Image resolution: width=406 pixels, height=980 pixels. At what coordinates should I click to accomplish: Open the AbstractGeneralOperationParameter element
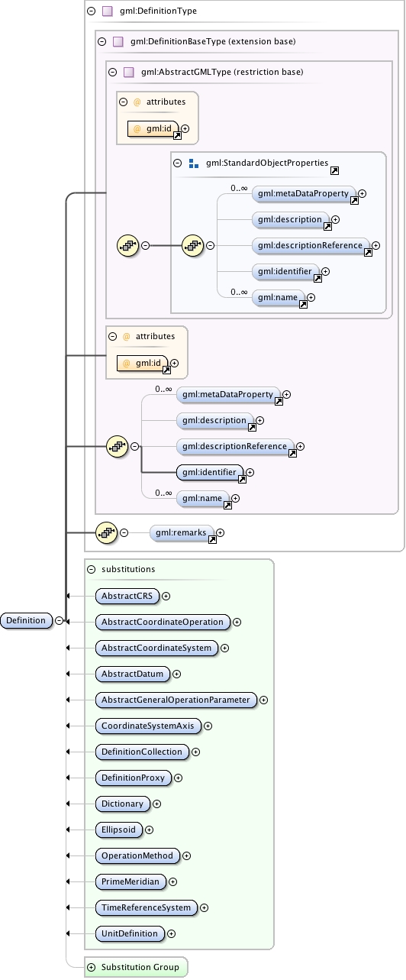176,700
